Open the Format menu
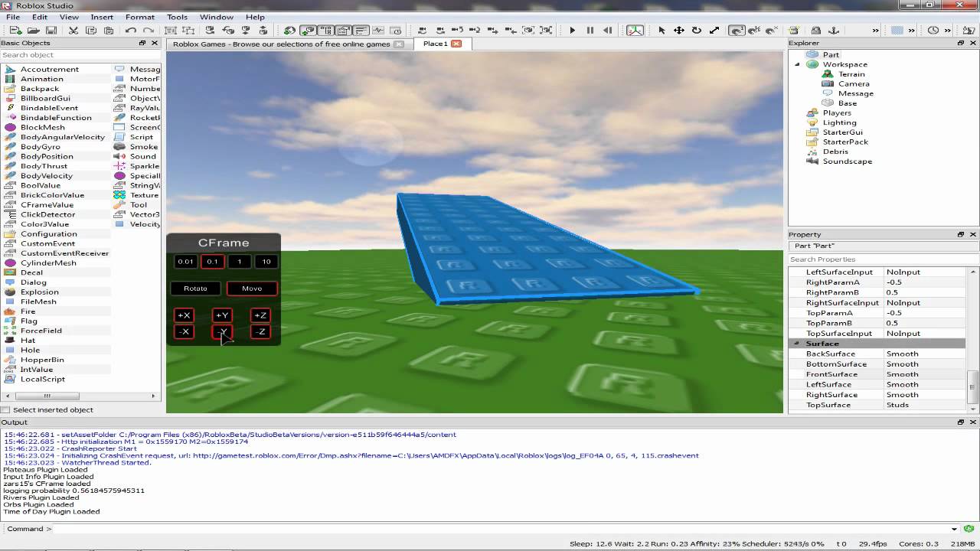 [x=140, y=17]
